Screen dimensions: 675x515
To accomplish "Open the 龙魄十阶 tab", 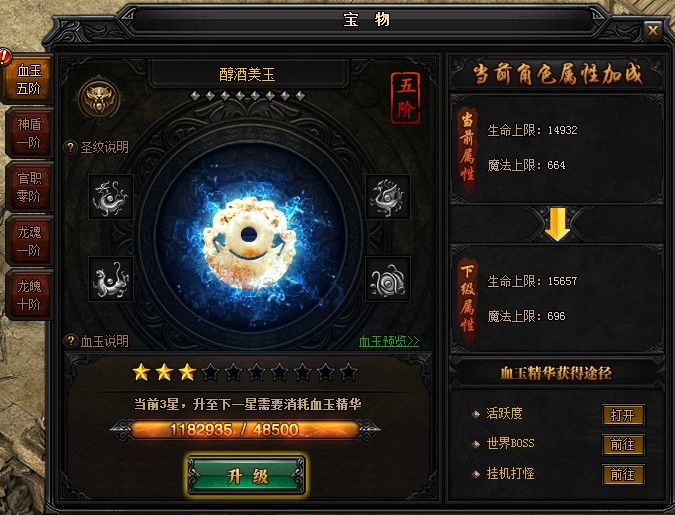I will [x=29, y=295].
